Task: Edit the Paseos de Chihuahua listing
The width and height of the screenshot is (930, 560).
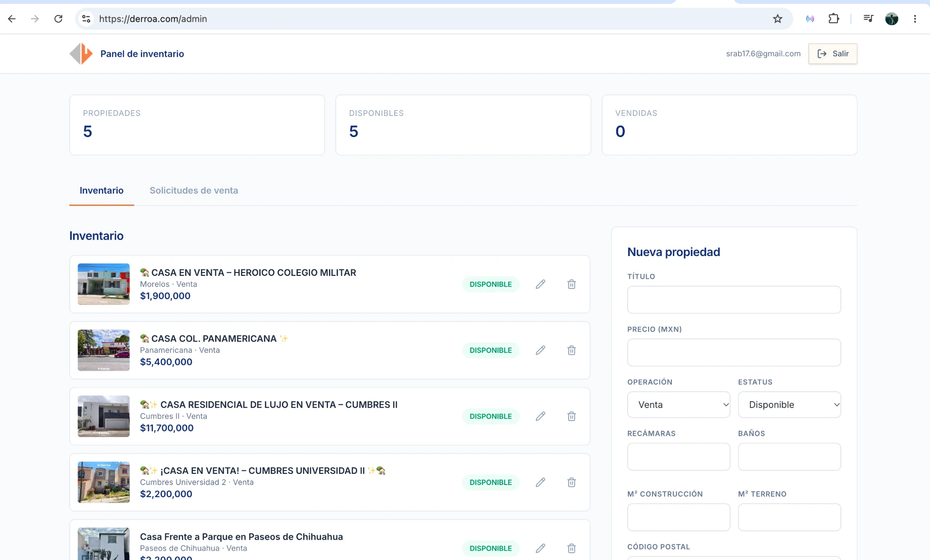Action: (x=541, y=548)
